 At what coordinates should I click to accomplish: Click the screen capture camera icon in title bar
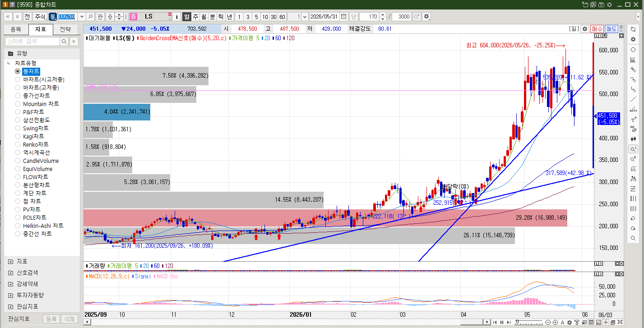click(601, 5)
